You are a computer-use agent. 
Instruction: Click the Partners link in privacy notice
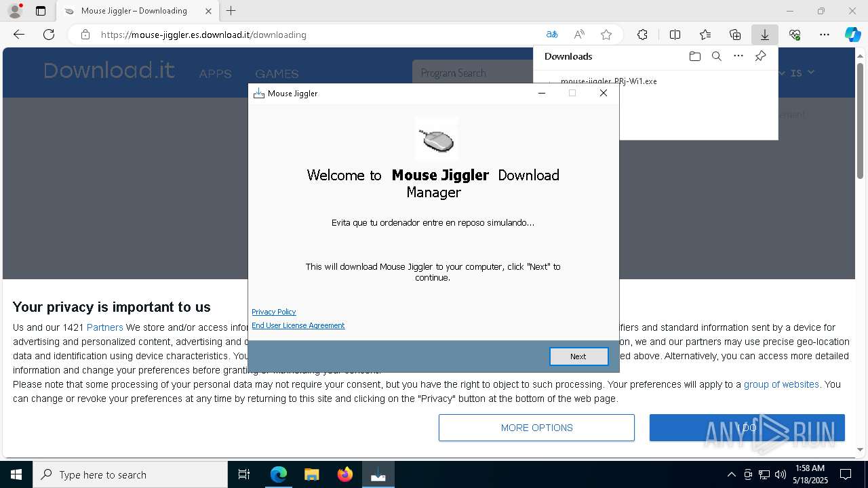coord(104,327)
